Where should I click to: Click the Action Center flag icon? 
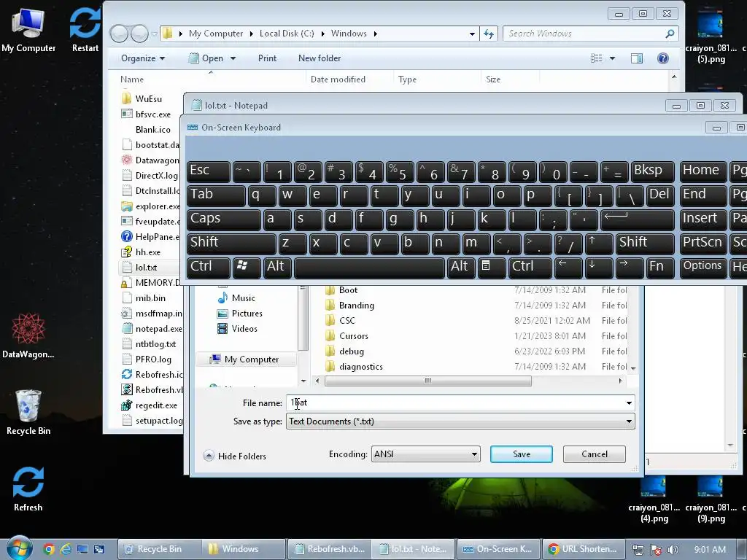[x=656, y=550]
